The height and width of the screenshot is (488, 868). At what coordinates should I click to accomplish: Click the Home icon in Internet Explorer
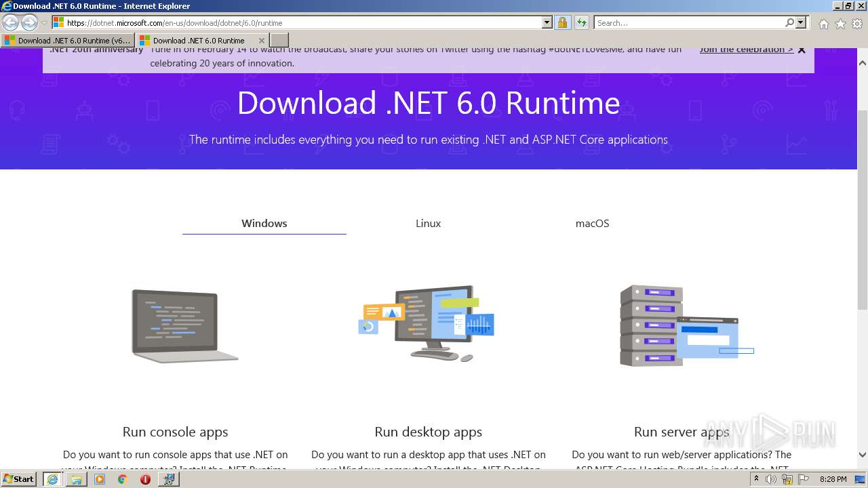(x=823, y=24)
